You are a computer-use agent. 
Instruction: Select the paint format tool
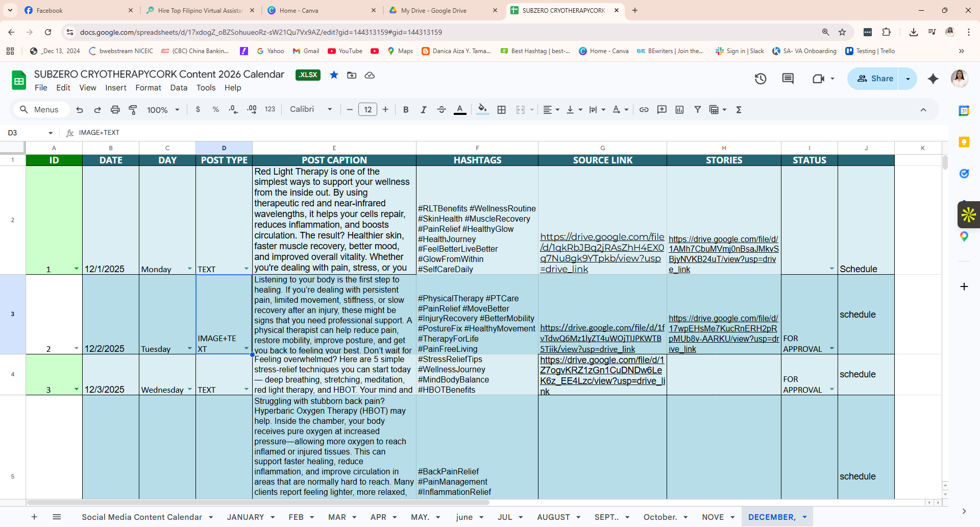133,110
